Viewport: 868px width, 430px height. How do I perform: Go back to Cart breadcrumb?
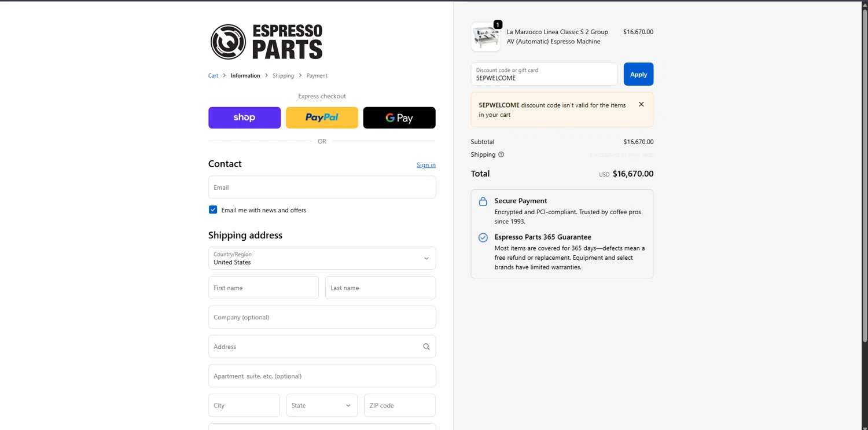214,76
